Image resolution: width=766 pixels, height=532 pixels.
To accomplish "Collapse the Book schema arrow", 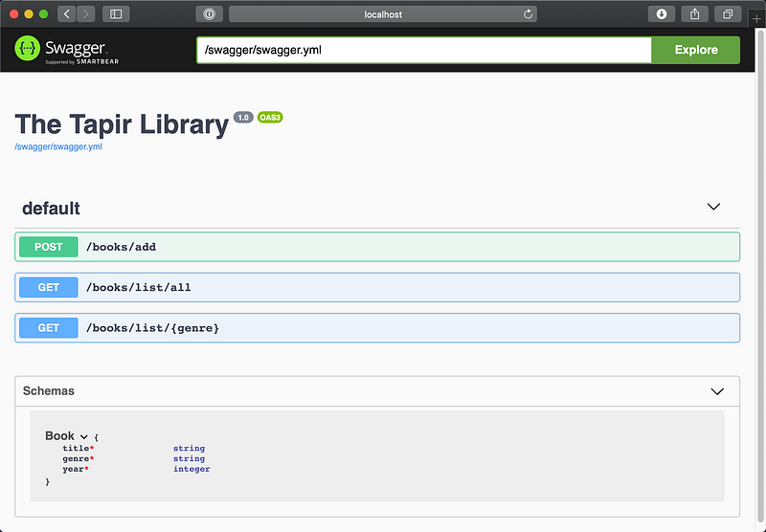I will (x=84, y=437).
